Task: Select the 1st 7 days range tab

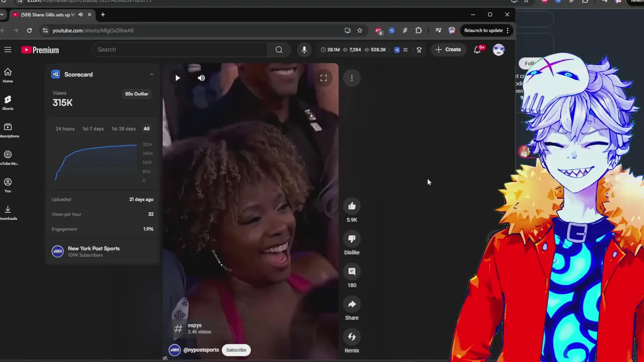Action: click(93, 129)
